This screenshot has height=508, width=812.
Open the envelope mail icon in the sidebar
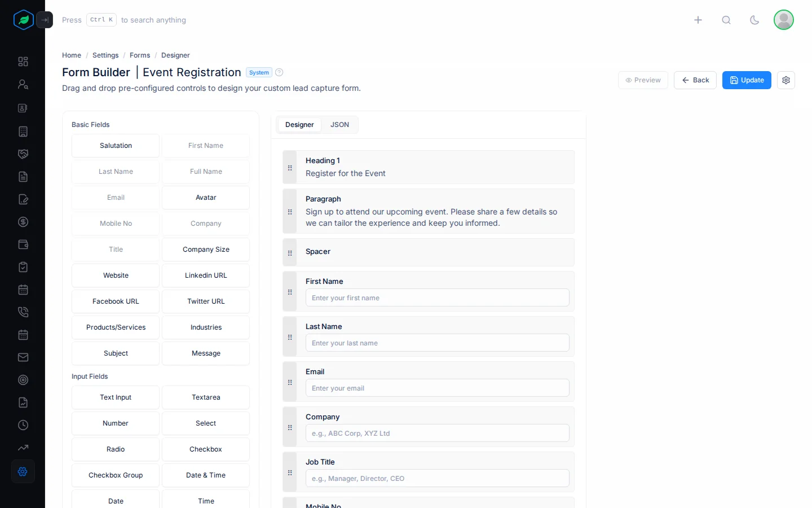point(23,357)
